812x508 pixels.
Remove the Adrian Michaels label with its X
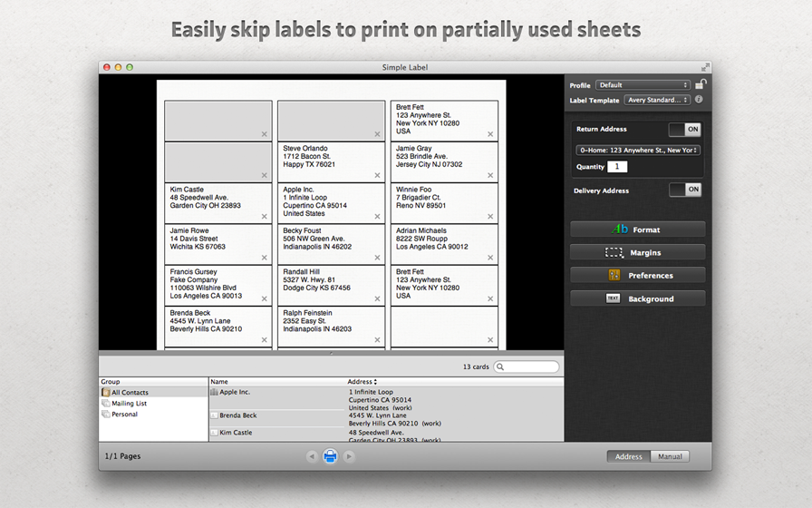[x=490, y=258]
